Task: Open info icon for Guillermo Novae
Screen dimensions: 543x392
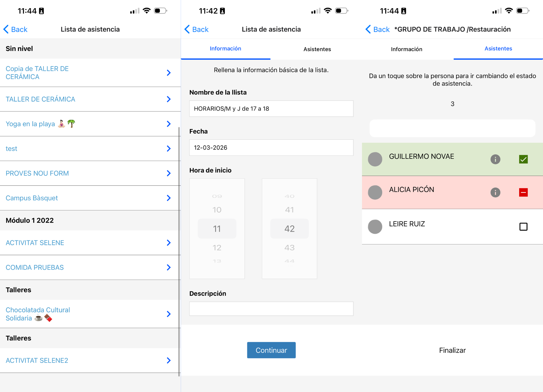Action: tap(495, 159)
